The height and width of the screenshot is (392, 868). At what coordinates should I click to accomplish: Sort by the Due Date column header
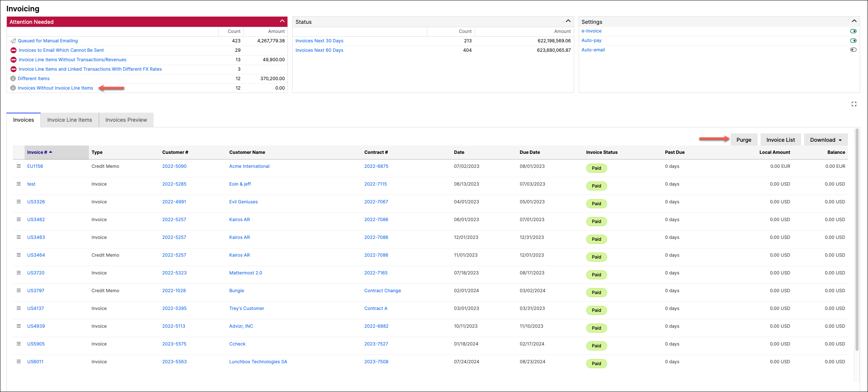coord(529,152)
